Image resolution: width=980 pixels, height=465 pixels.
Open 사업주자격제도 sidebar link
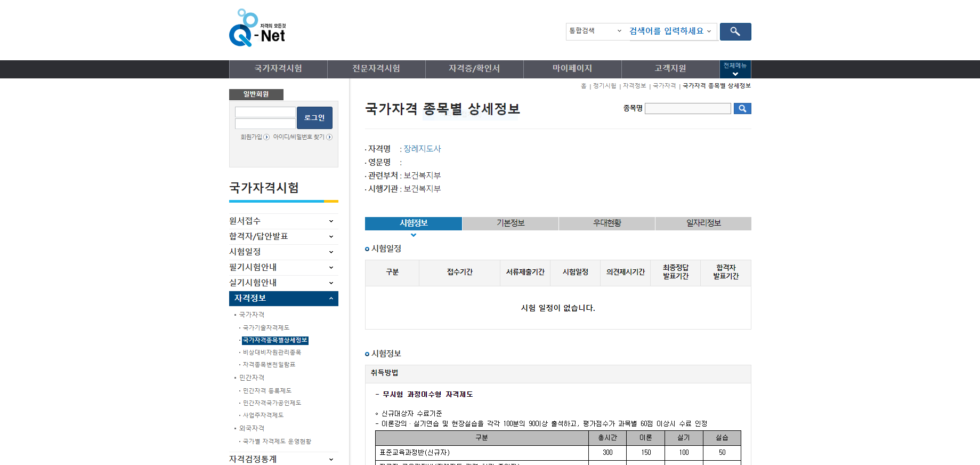pyautogui.click(x=263, y=415)
